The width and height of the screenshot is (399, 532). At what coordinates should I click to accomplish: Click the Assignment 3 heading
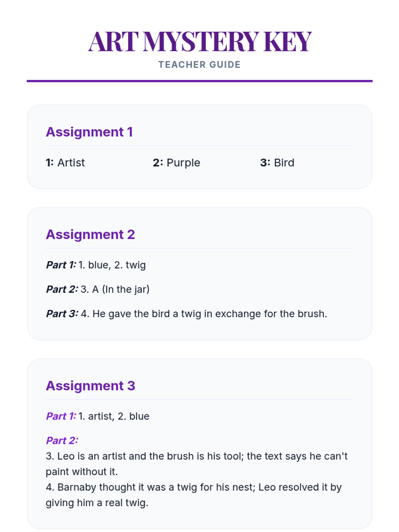(x=90, y=386)
